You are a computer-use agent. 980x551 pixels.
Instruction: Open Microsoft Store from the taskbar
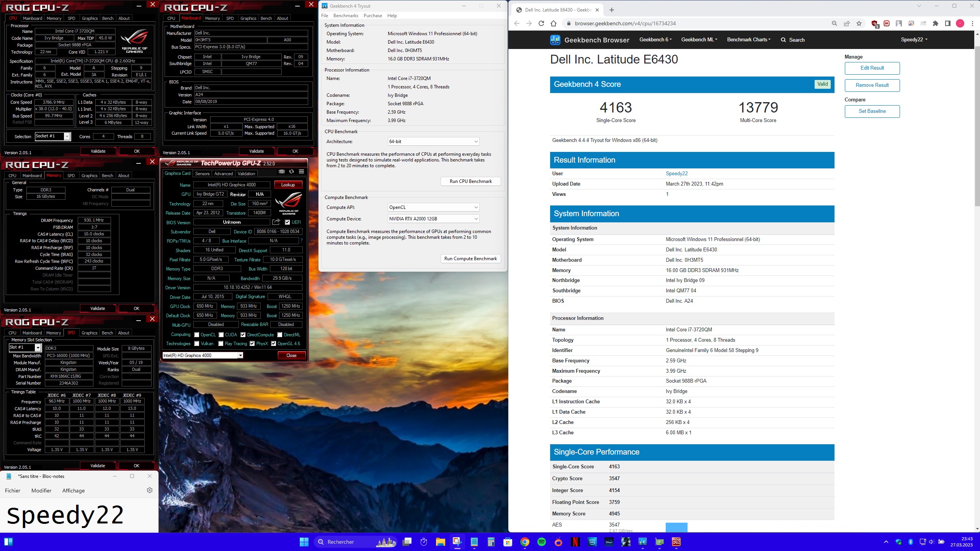point(508,542)
